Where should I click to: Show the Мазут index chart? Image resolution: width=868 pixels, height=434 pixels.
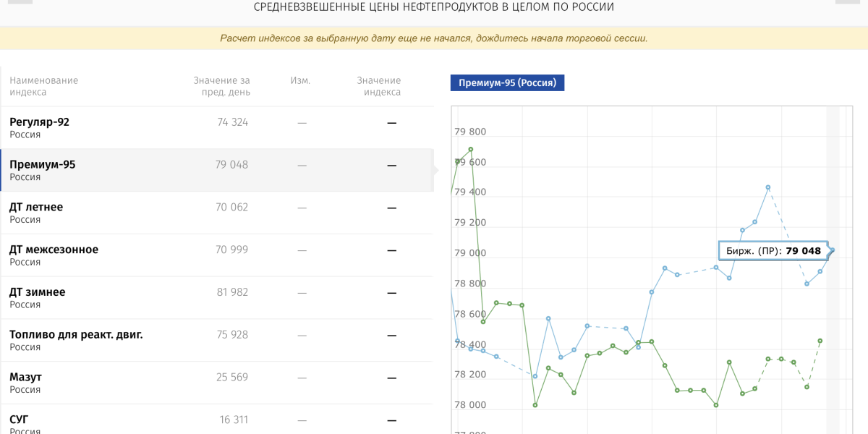click(217, 383)
